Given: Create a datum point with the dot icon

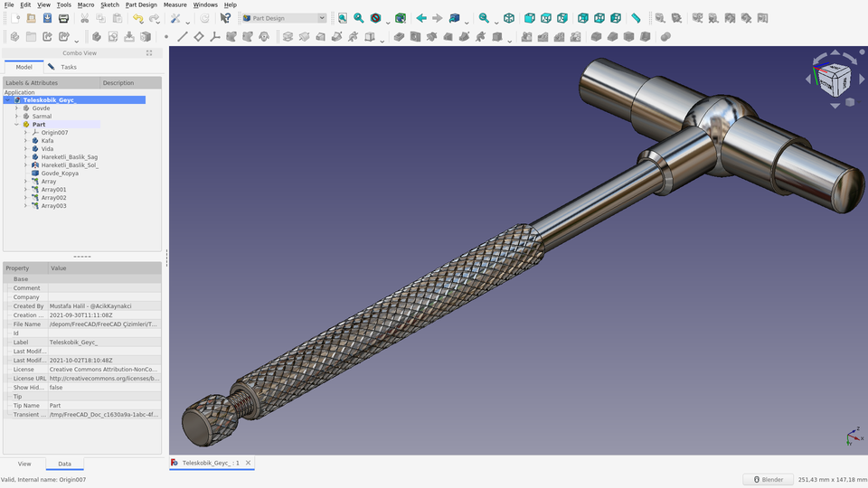Looking at the screenshot, I should [x=166, y=37].
